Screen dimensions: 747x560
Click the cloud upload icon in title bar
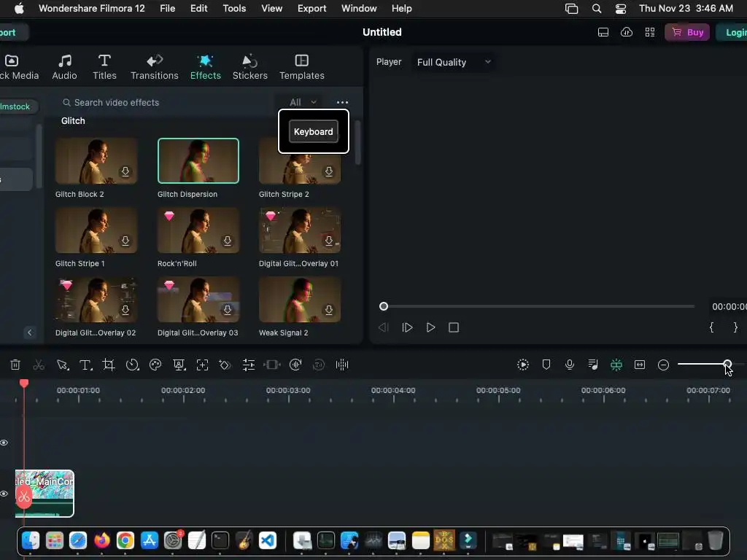pos(627,32)
